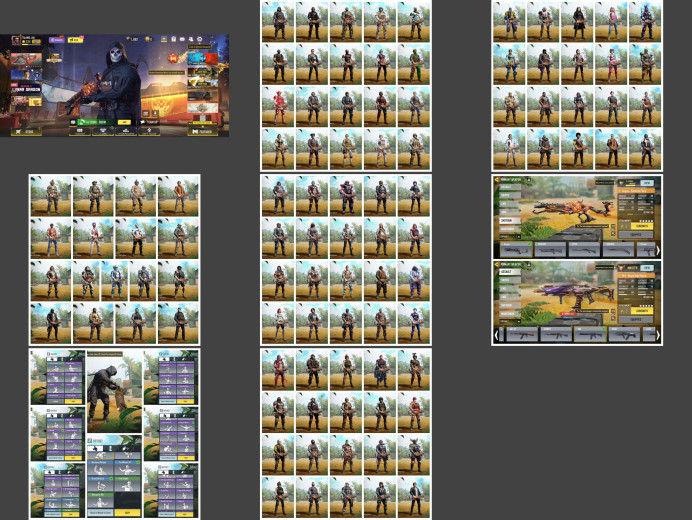
Task: Select the red AK rifle thumbnail on the assault screen
Action: click(522, 335)
